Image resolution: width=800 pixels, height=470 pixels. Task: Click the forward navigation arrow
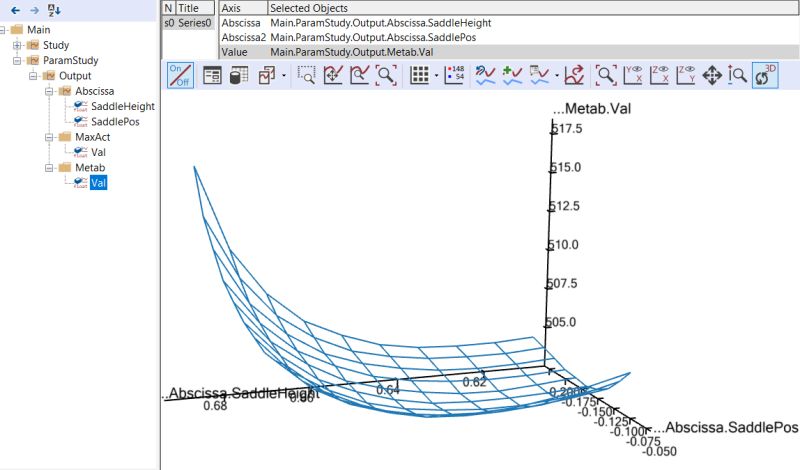(x=34, y=10)
